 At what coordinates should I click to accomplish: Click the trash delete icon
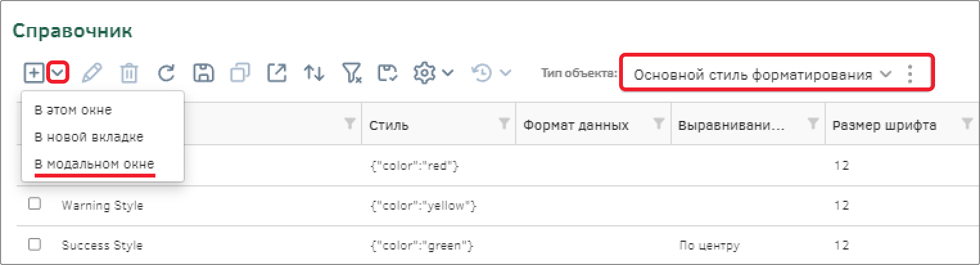[129, 73]
